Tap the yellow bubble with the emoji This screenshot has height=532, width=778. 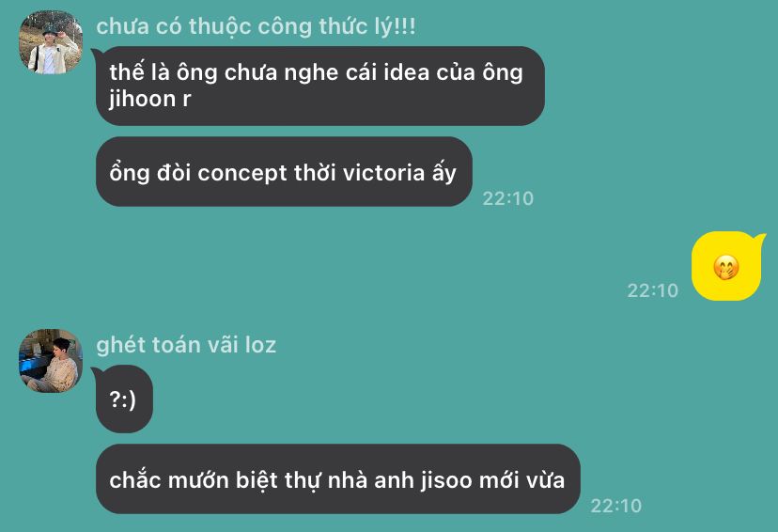tap(726, 266)
